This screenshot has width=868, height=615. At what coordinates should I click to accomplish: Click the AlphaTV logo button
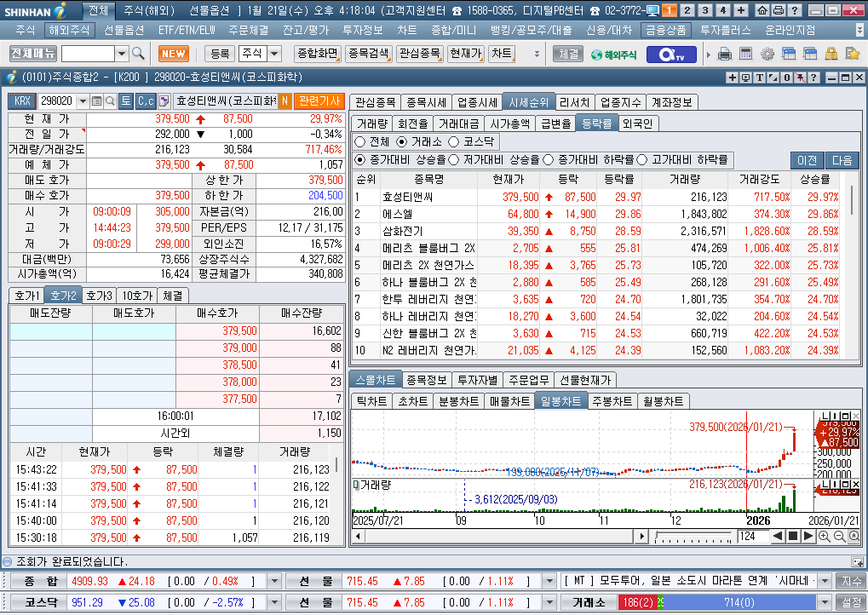point(670,55)
